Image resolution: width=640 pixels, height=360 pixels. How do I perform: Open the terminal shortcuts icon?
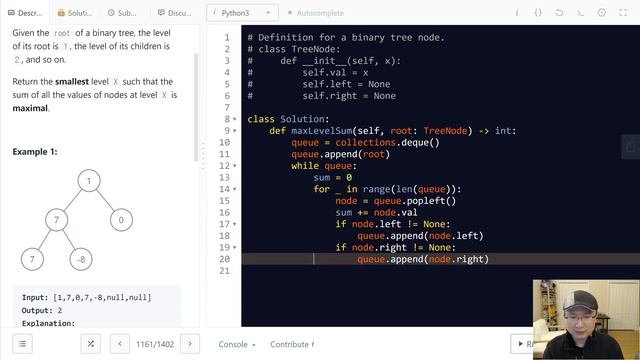(580, 13)
